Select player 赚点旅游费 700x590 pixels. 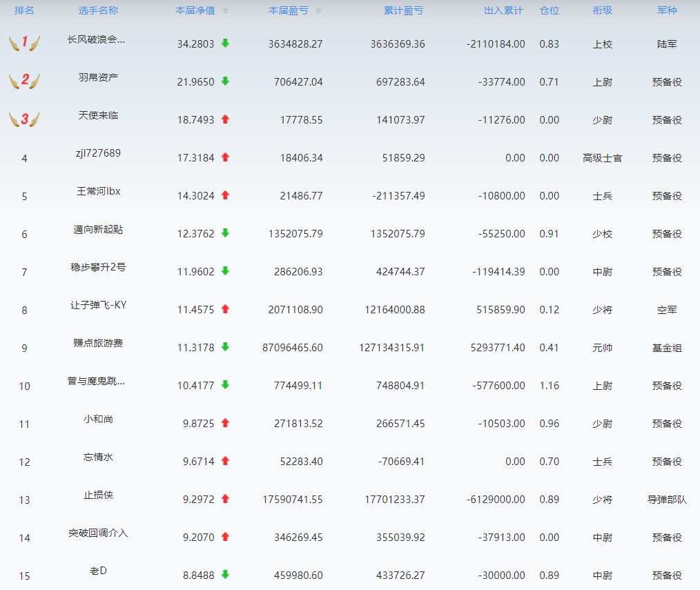coord(98,343)
